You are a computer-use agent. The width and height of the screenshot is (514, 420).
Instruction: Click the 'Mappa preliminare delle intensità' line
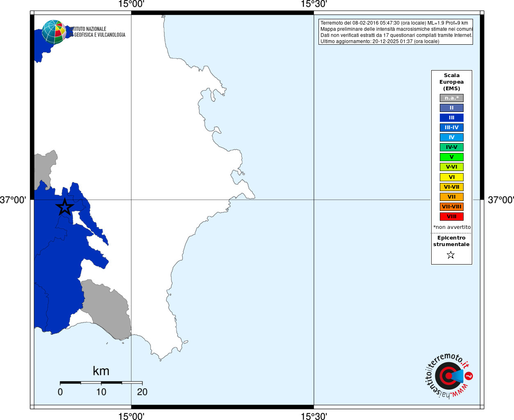(396, 29)
